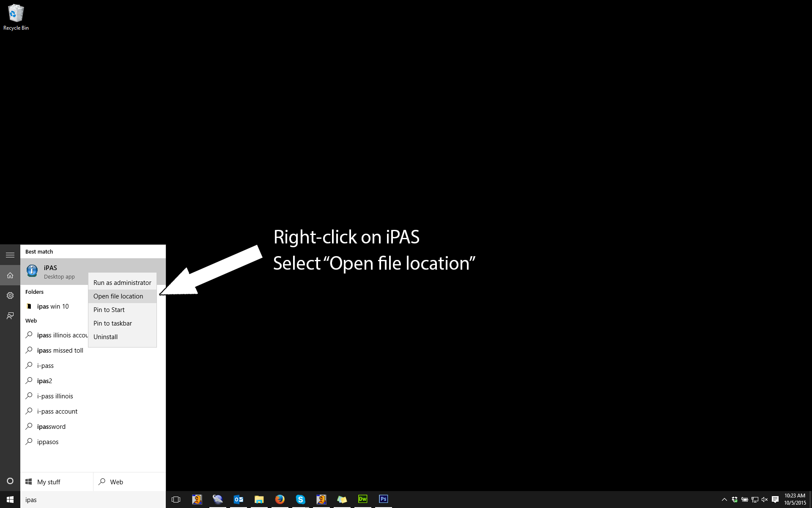The height and width of the screenshot is (508, 812).
Task: Uninstall iPAS from the context menu
Action: (105, 337)
